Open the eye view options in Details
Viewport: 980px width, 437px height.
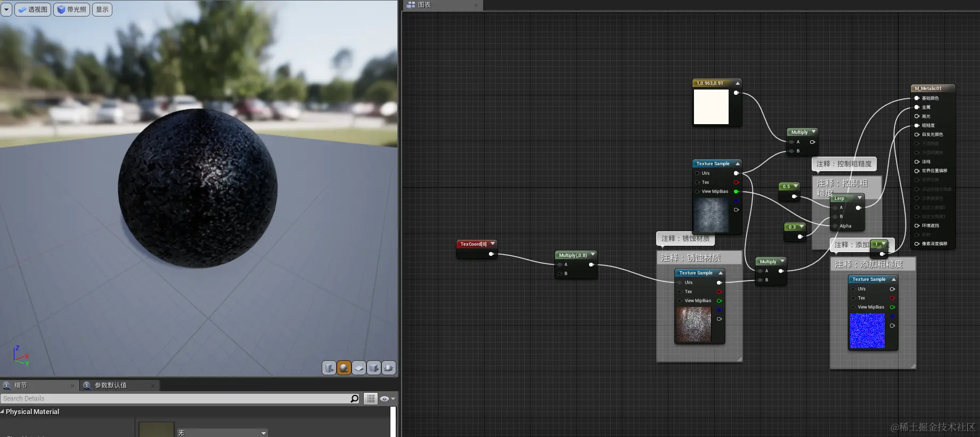[387, 399]
